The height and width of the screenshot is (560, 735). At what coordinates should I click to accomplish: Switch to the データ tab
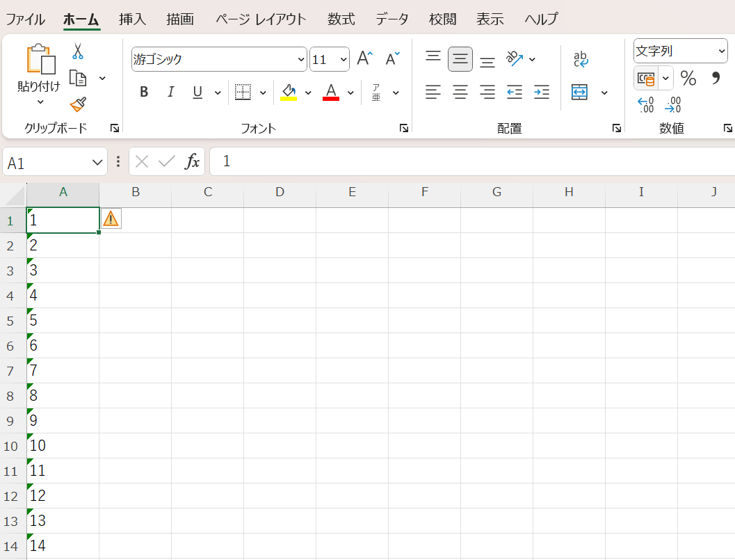tap(392, 19)
